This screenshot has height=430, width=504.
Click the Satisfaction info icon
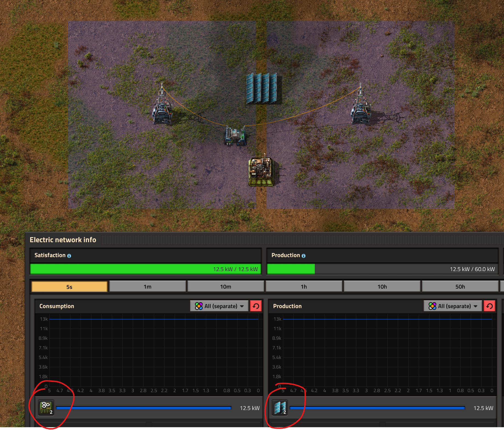[69, 256]
